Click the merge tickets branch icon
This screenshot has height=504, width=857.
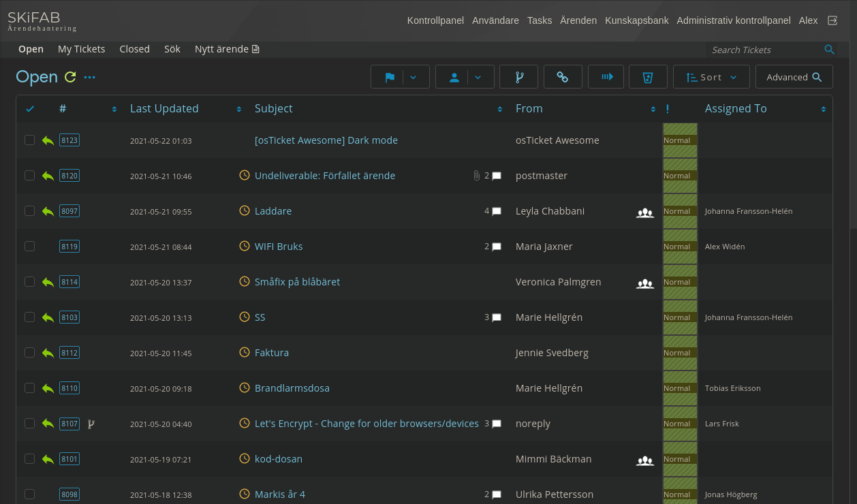click(x=518, y=77)
